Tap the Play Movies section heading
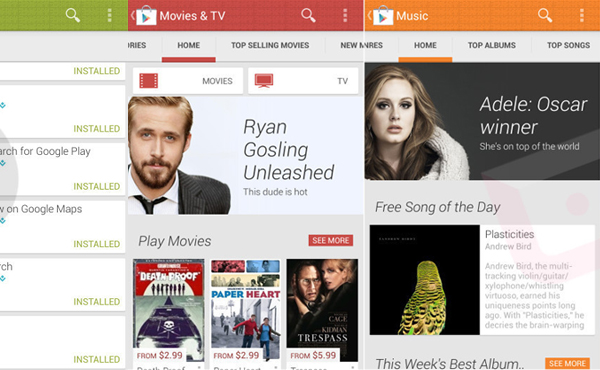600x370 pixels. pos(174,241)
